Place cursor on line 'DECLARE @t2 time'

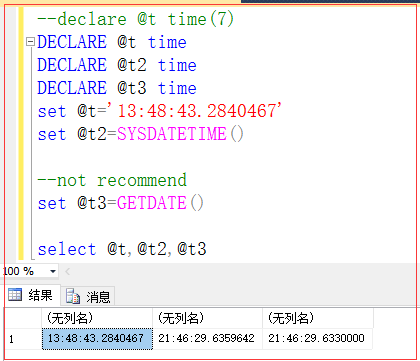(x=117, y=65)
